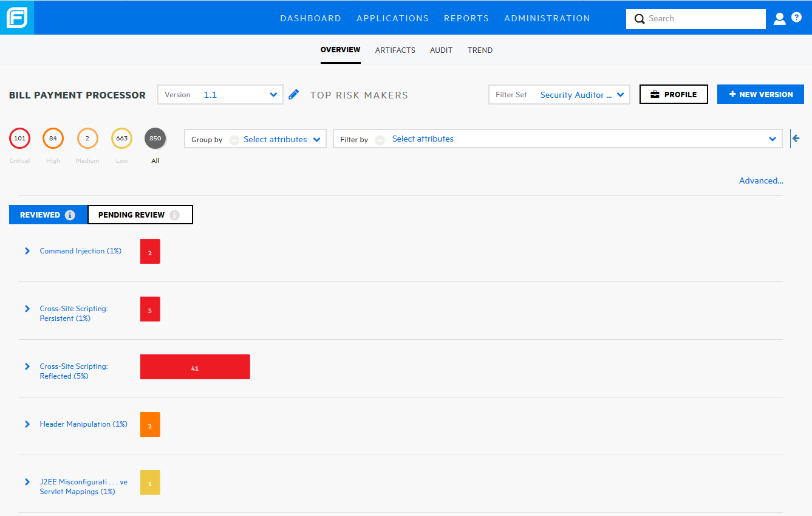This screenshot has height=516, width=812.
Task: Click the info icon on REVIEWED tab
Action: [x=71, y=215]
